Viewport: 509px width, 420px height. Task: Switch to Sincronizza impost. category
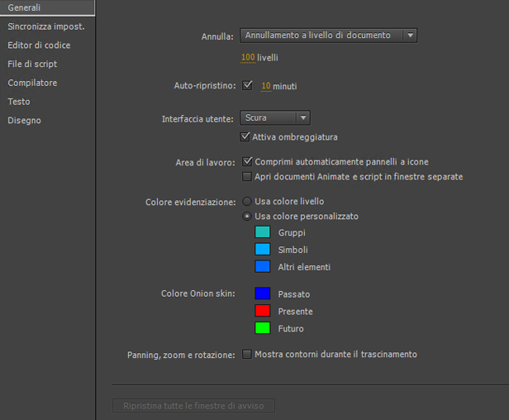coord(46,26)
